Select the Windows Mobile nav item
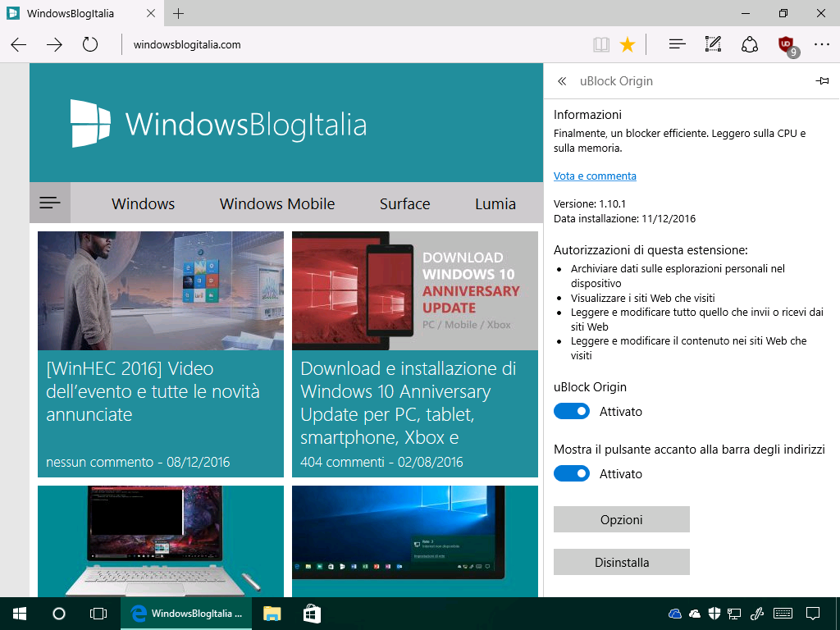 tap(277, 203)
